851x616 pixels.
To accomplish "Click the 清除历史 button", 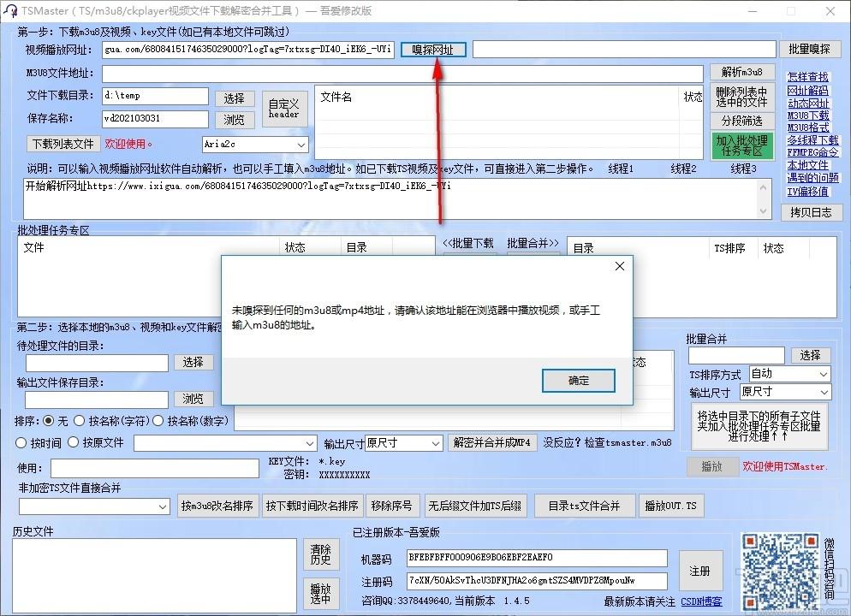I will [x=320, y=554].
